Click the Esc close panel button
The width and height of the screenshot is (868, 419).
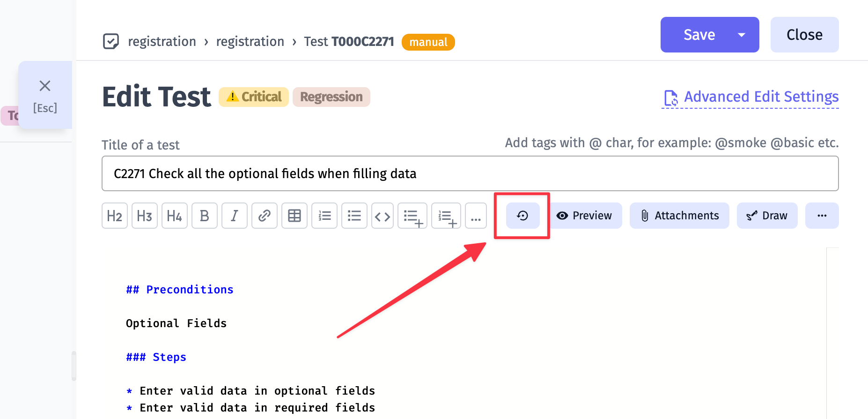point(45,95)
